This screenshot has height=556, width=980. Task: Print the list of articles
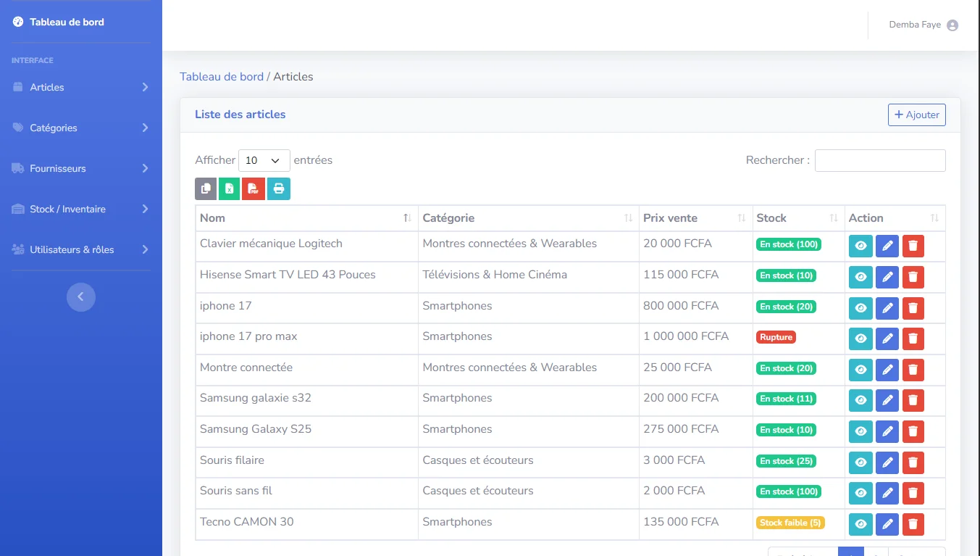click(x=278, y=188)
